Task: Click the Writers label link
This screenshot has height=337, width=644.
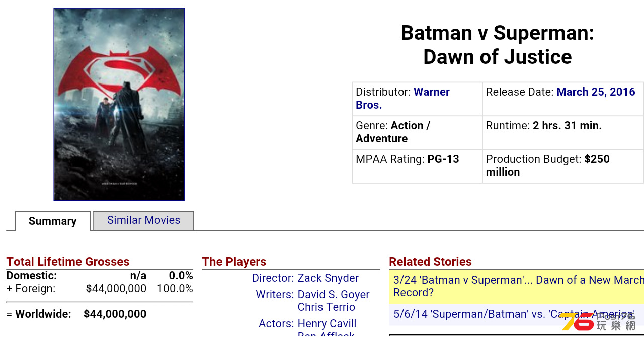Action: [x=275, y=295]
